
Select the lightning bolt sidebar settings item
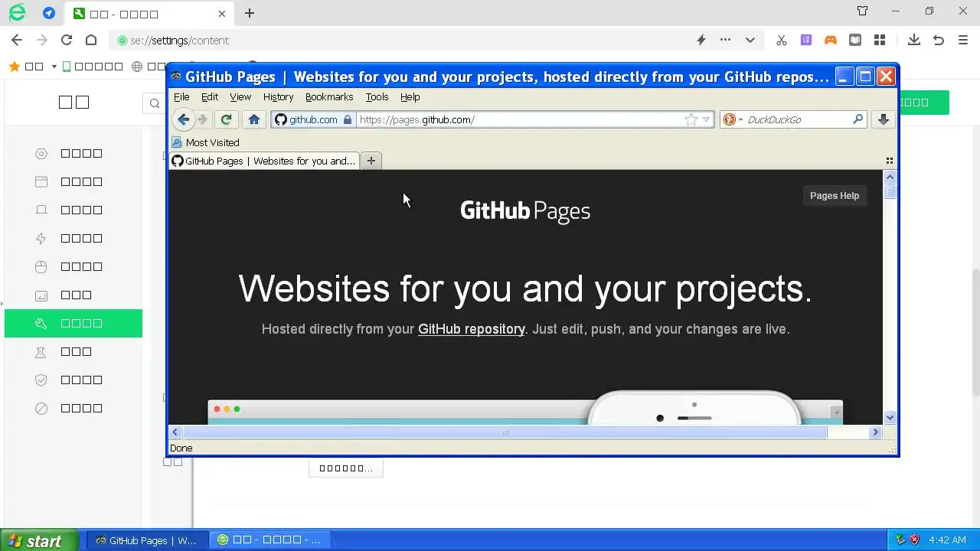coord(73,238)
